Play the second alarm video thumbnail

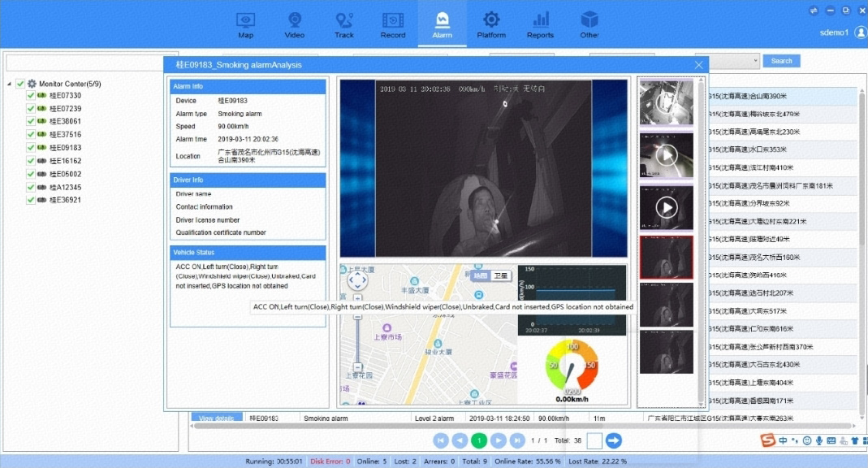tap(667, 156)
